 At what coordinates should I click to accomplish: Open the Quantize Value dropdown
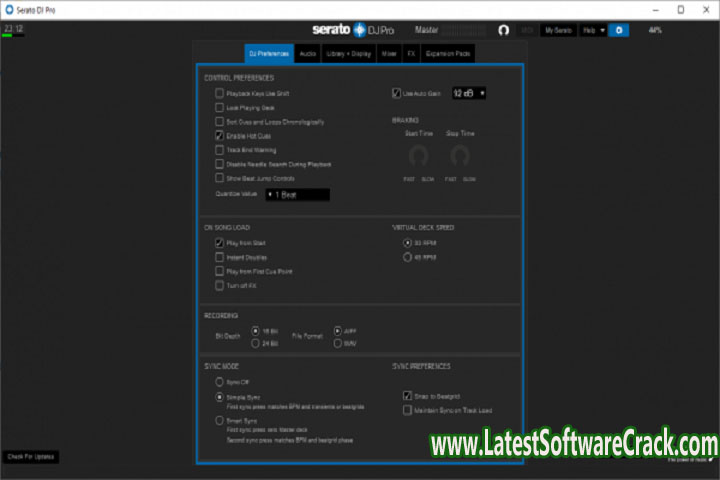[x=296, y=194]
